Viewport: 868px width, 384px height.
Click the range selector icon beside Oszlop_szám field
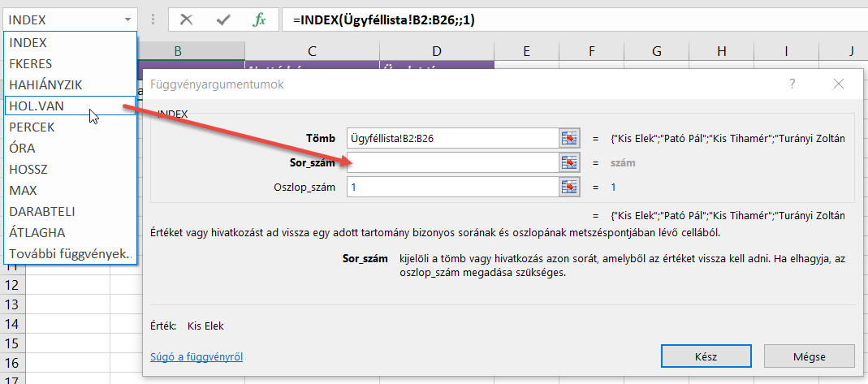pos(570,188)
